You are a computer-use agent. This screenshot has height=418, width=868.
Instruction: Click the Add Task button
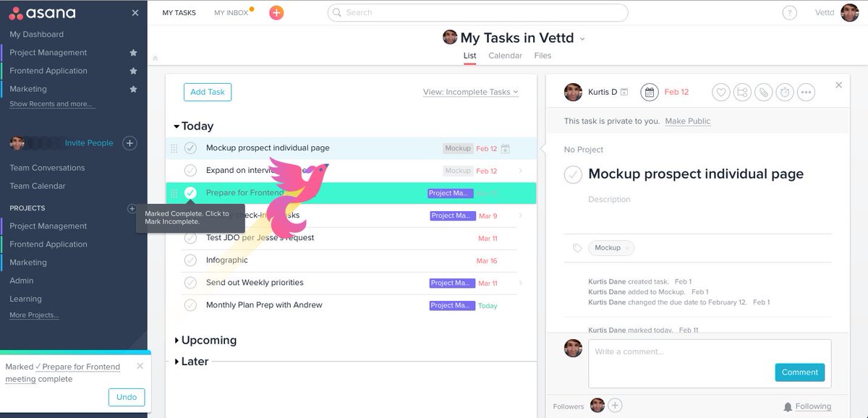pyautogui.click(x=208, y=92)
